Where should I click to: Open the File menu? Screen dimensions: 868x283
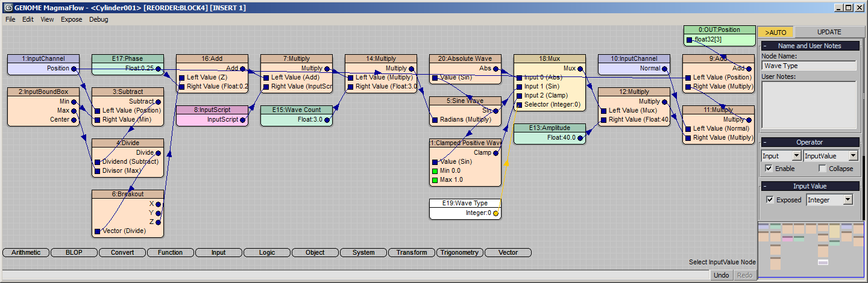(x=10, y=19)
